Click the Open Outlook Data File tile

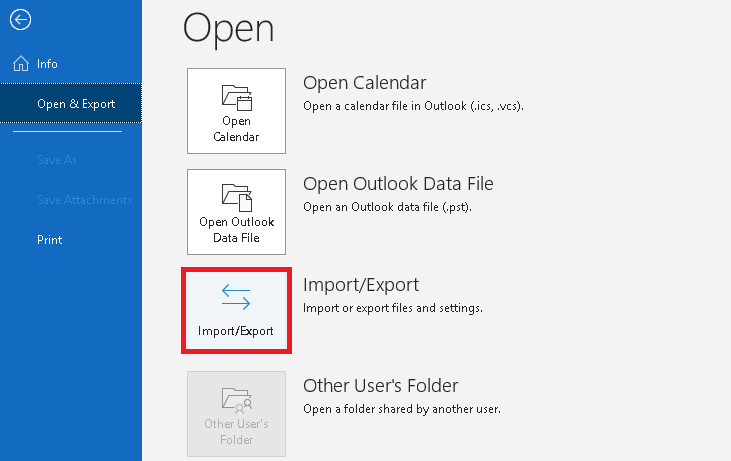(236, 212)
